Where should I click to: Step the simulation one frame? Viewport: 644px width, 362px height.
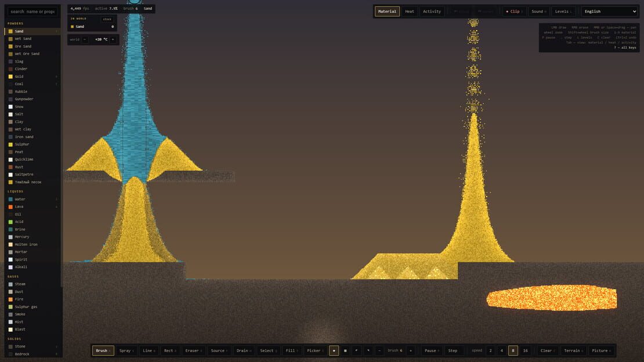(454, 350)
